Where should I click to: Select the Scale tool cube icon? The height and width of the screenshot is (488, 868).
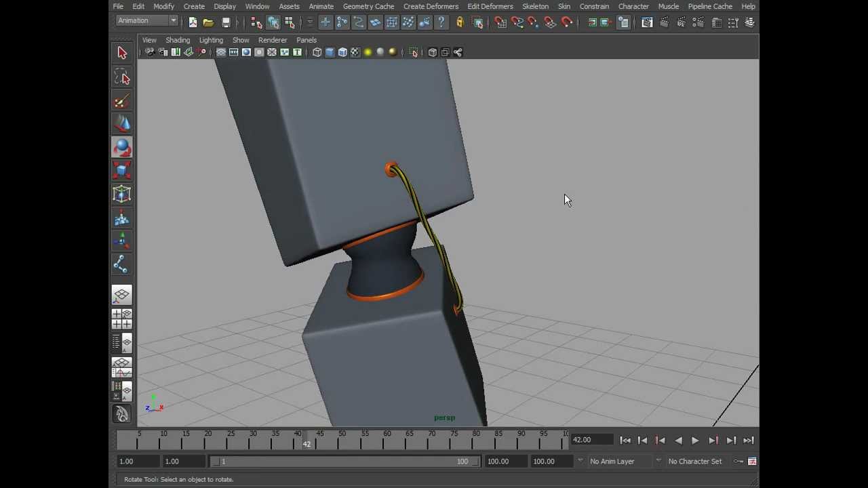[122, 170]
